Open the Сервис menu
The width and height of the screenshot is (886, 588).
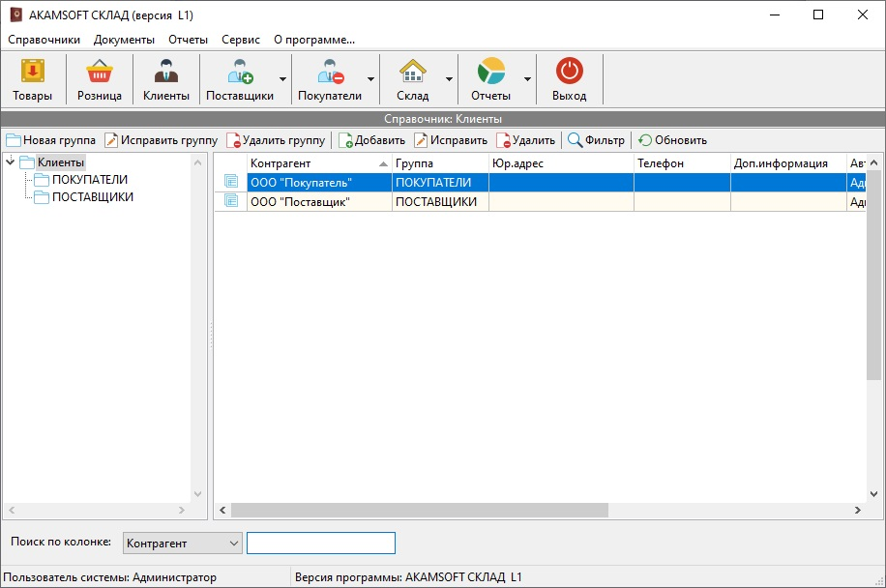point(240,40)
